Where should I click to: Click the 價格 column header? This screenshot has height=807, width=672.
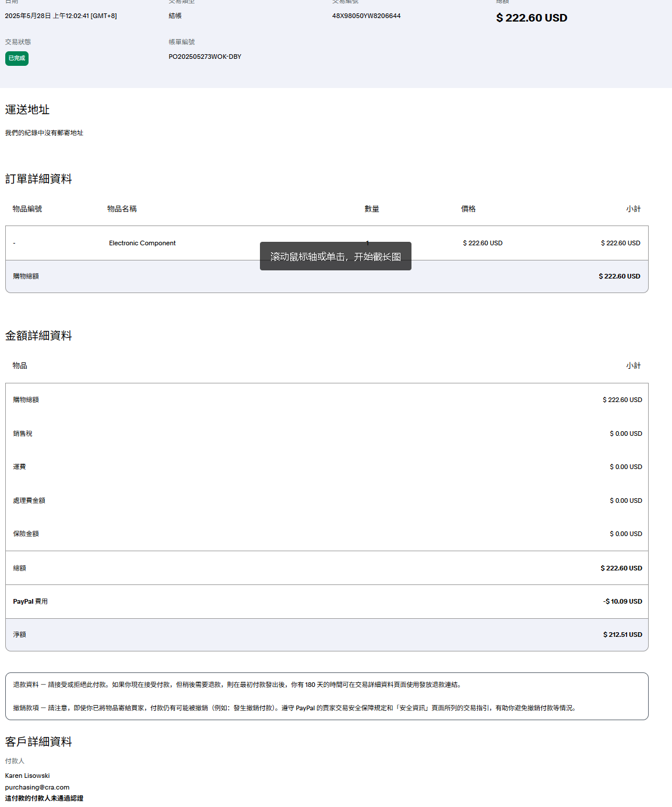468,209
